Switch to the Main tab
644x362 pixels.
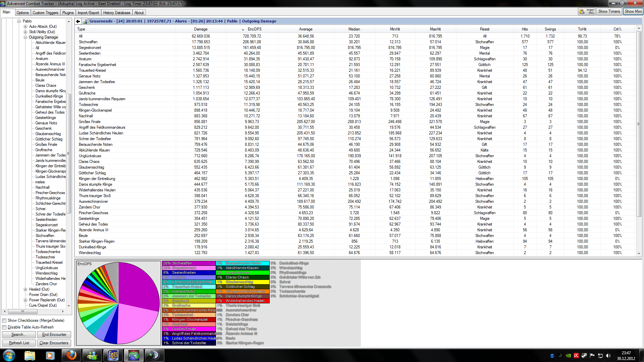click(7, 12)
